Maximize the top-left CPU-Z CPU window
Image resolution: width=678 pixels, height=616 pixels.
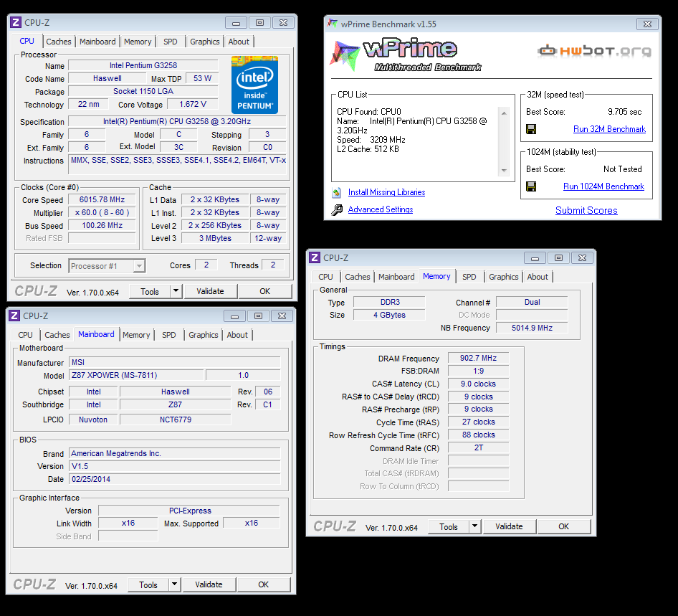point(259,22)
